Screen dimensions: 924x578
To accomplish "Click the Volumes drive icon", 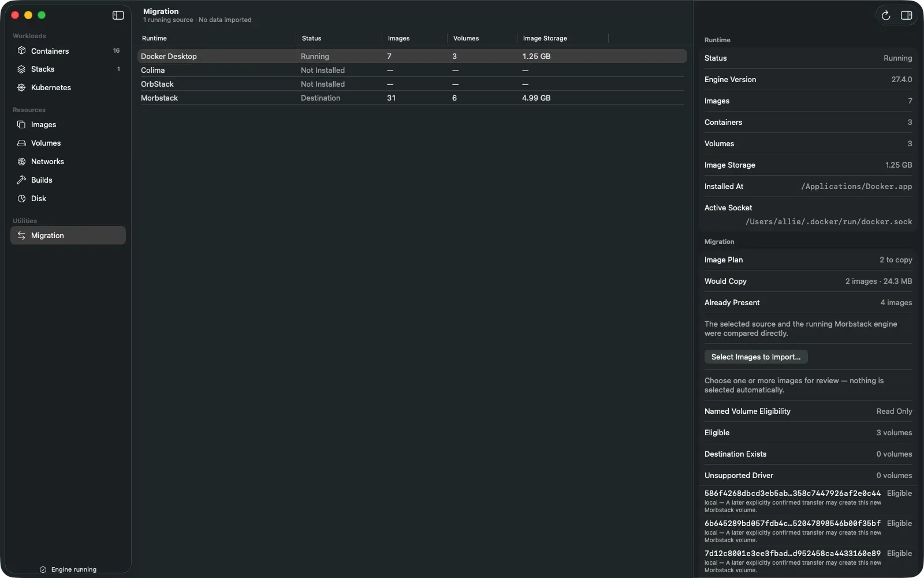I will [21, 143].
